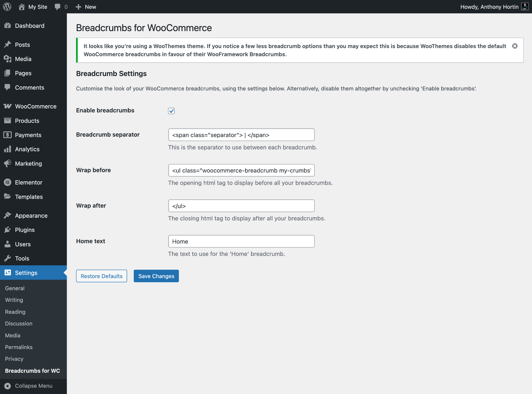Open the Appearance menu via paintbrush icon
The width and height of the screenshot is (532, 394).
[8, 215]
